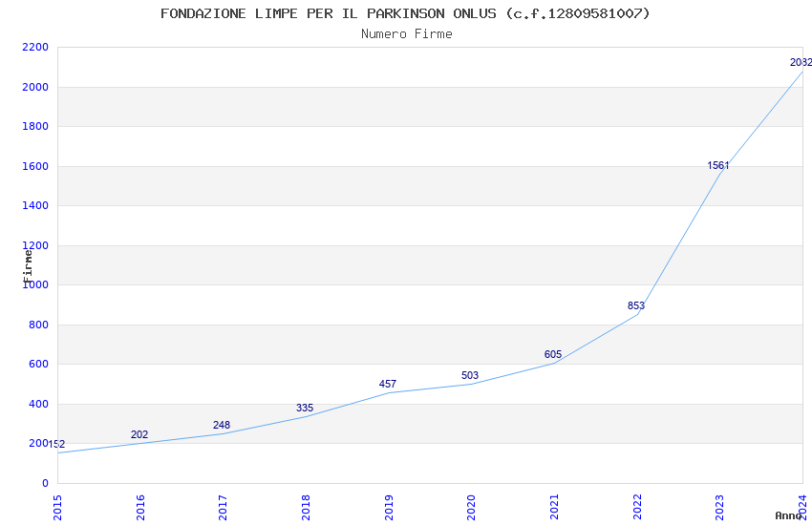
Task: Click the x-axis year 2021
Action: tap(554, 508)
